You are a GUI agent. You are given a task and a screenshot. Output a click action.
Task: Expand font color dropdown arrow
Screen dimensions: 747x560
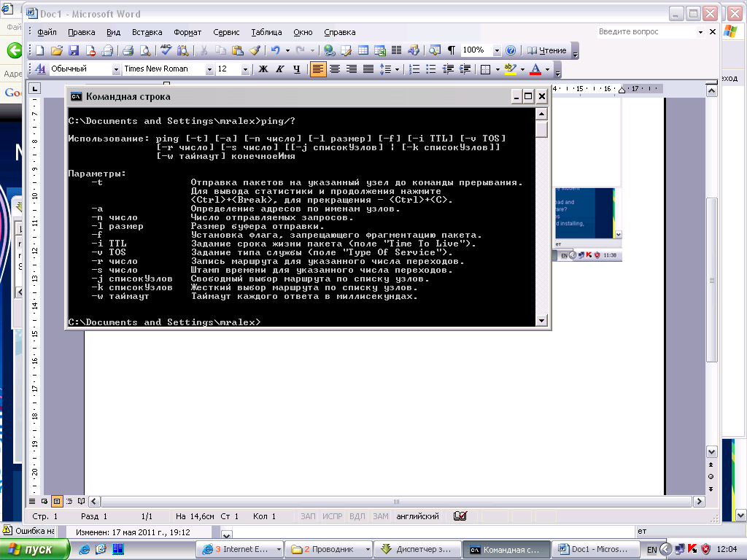point(547,69)
